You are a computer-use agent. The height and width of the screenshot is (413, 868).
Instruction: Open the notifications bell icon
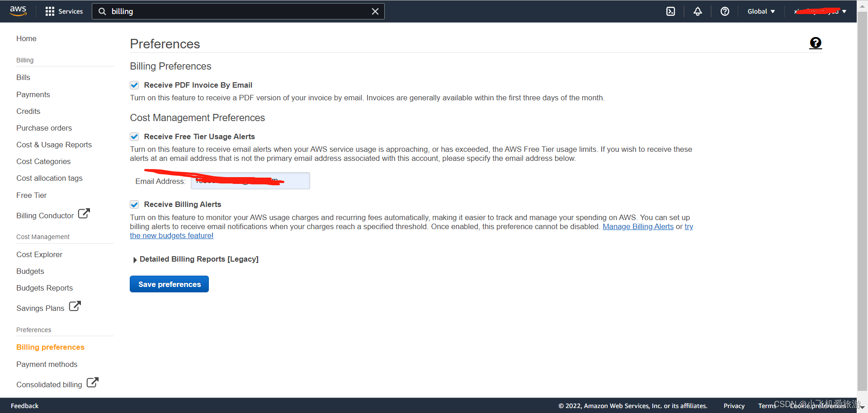click(698, 11)
